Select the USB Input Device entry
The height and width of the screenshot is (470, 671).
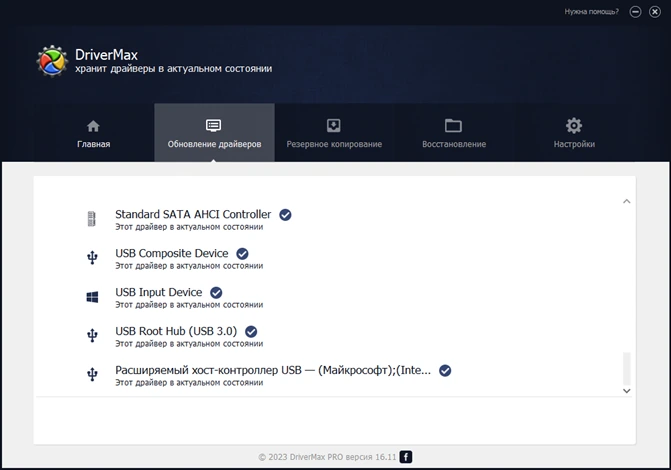pos(158,292)
